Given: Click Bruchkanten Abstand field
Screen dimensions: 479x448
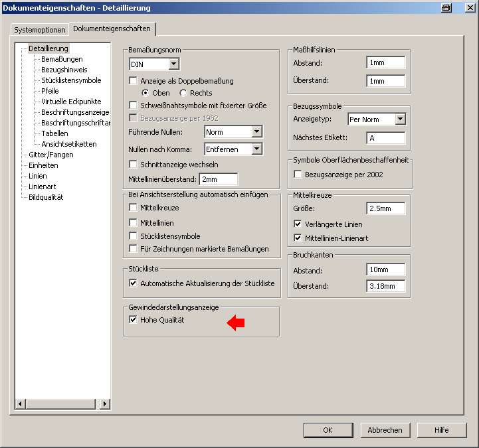Looking at the screenshot, I should pos(386,269).
